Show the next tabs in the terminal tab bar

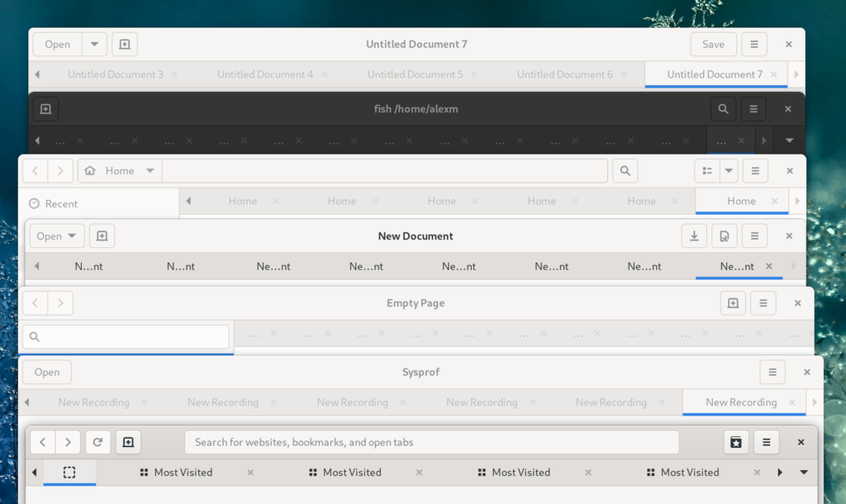click(x=764, y=140)
